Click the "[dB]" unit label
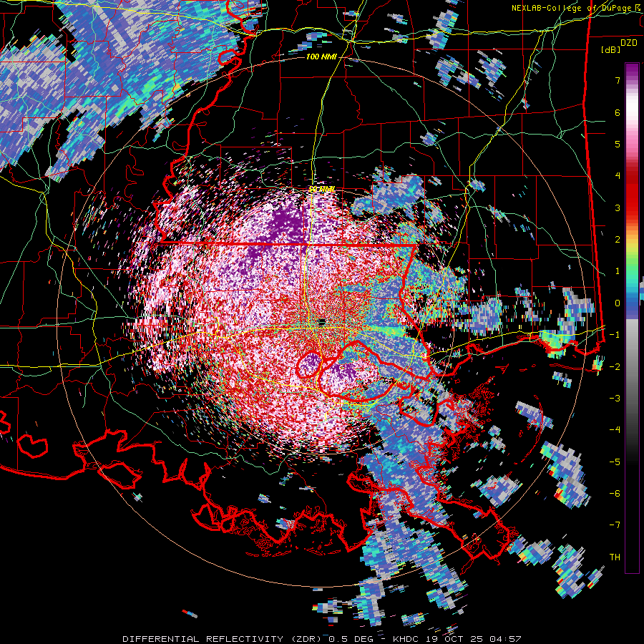This screenshot has height=644, width=644. 610,50
